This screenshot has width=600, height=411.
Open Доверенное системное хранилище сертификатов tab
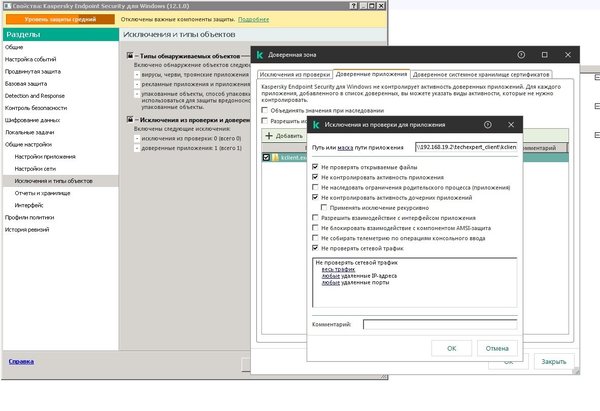click(481, 75)
